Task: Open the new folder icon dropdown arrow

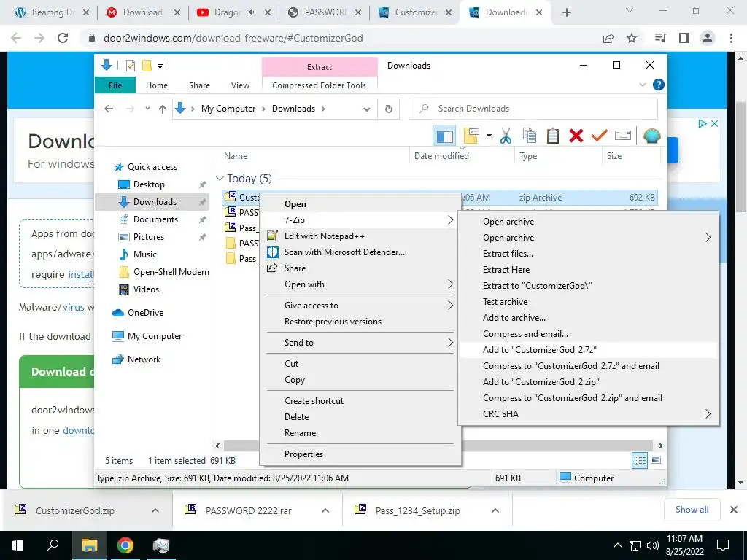Action: click(x=489, y=136)
